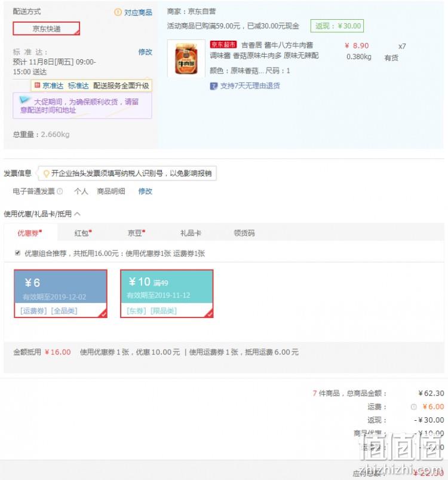Click the product price ¥ 8.90
This screenshot has width=448, height=480.
tap(357, 45)
